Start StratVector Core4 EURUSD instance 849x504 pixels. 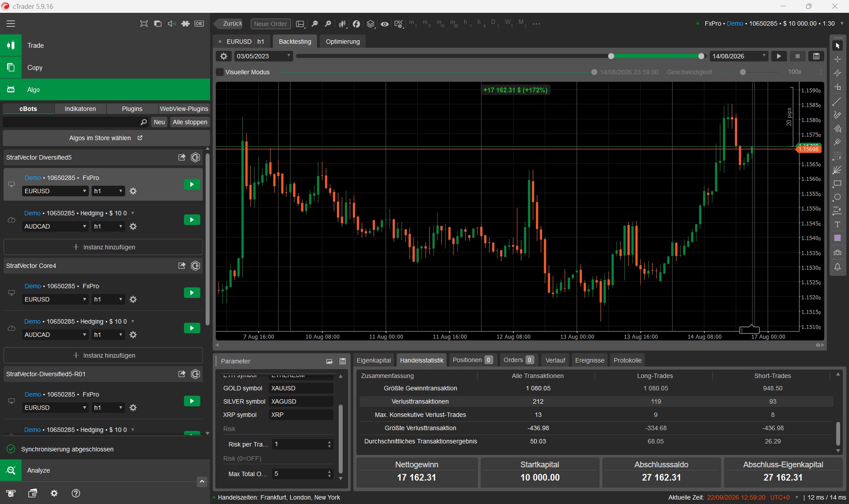[x=192, y=293]
